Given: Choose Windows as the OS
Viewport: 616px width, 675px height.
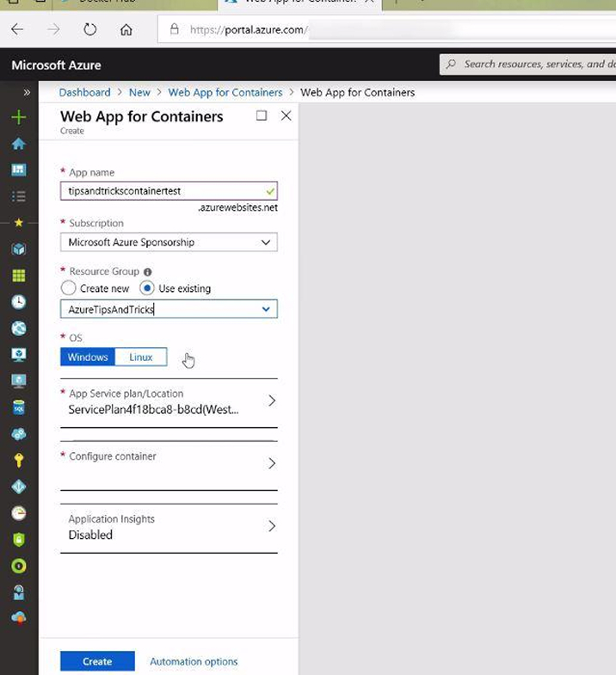Looking at the screenshot, I should (88, 357).
